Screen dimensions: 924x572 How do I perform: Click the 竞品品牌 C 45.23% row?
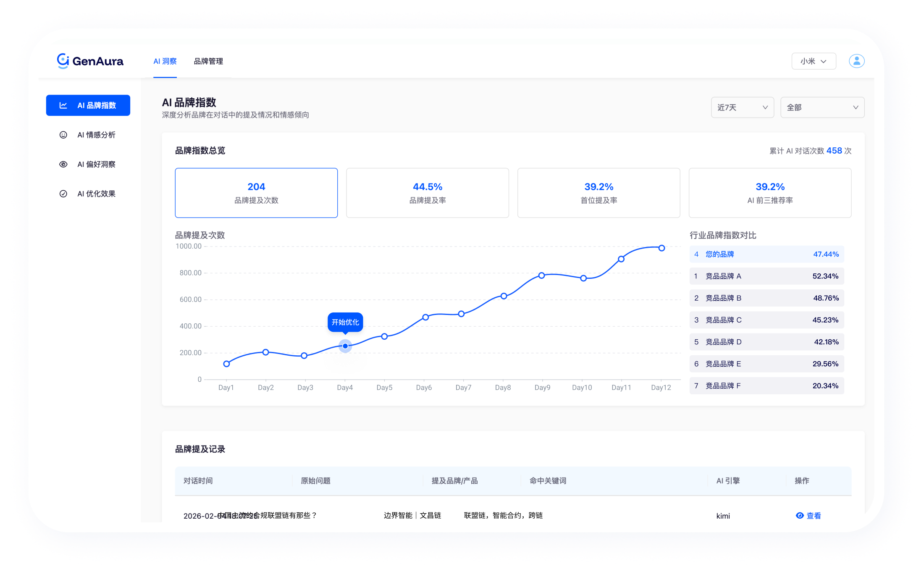pyautogui.click(x=766, y=320)
